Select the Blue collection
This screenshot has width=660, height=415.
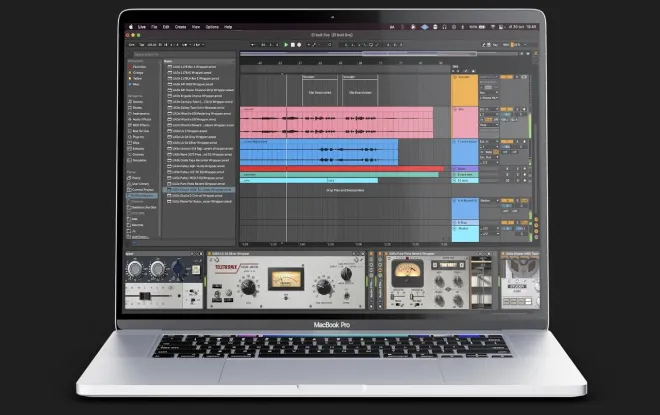136,84
